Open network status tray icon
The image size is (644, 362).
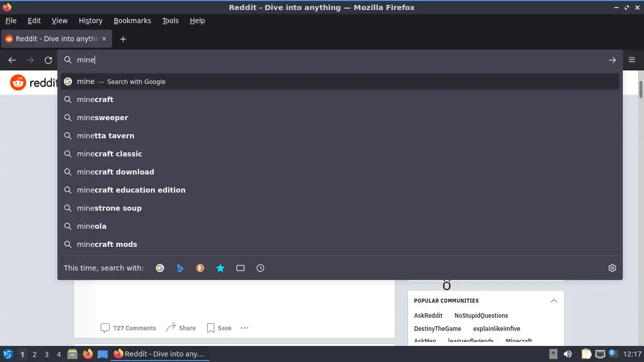[600, 354]
